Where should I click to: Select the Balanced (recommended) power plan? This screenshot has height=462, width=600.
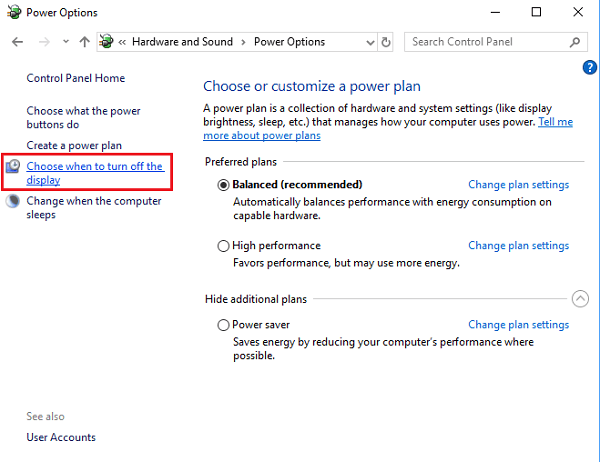coord(223,185)
